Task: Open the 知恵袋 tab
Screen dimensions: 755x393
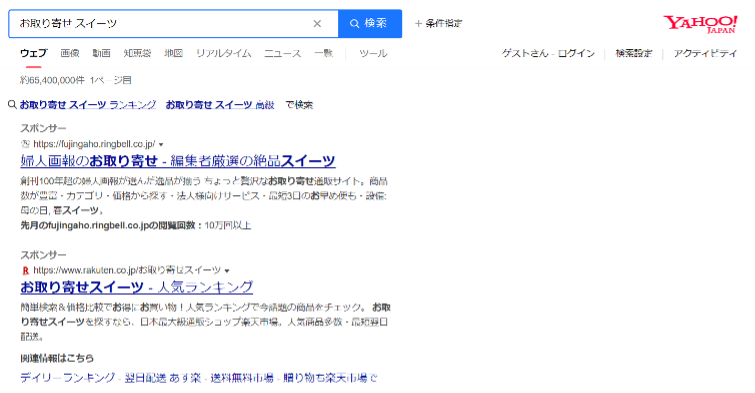Action: click(137, 53)
